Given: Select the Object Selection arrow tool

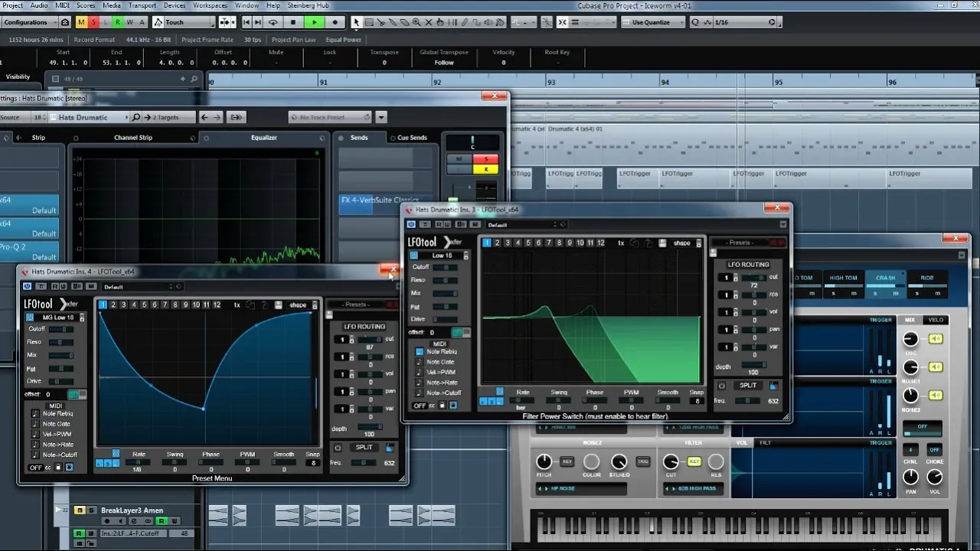Looking at the screenshot, I should click(x=357, y=22).
